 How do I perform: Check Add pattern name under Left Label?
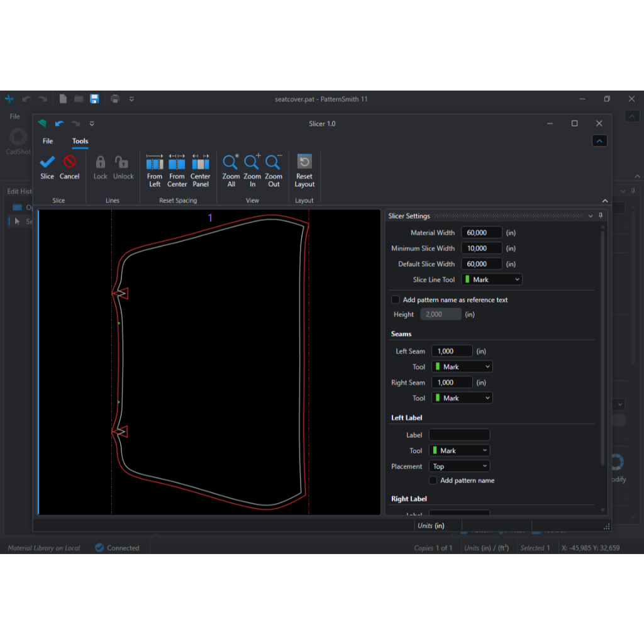(433, 480)
